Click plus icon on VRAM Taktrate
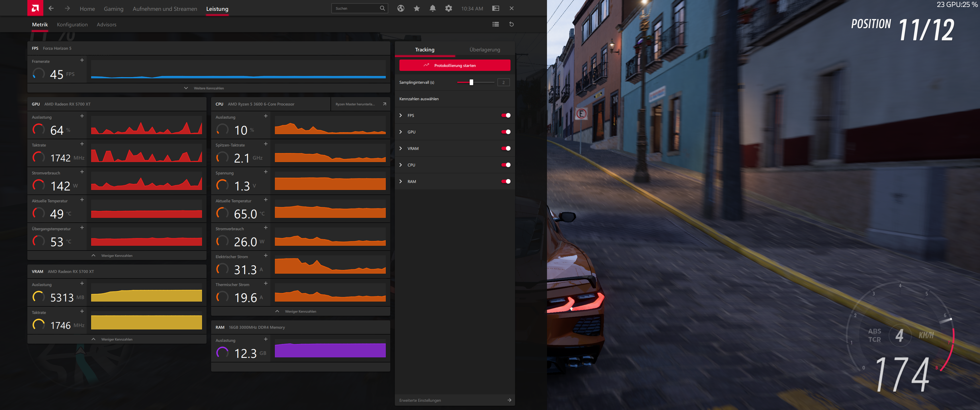This screenshot has width=980, height=410. click(82, 311)
